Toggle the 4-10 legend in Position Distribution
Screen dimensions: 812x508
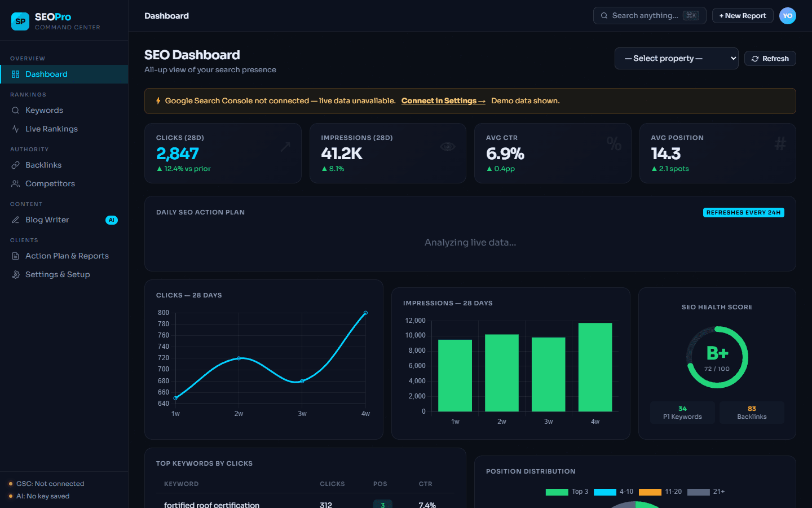[614, 492]
